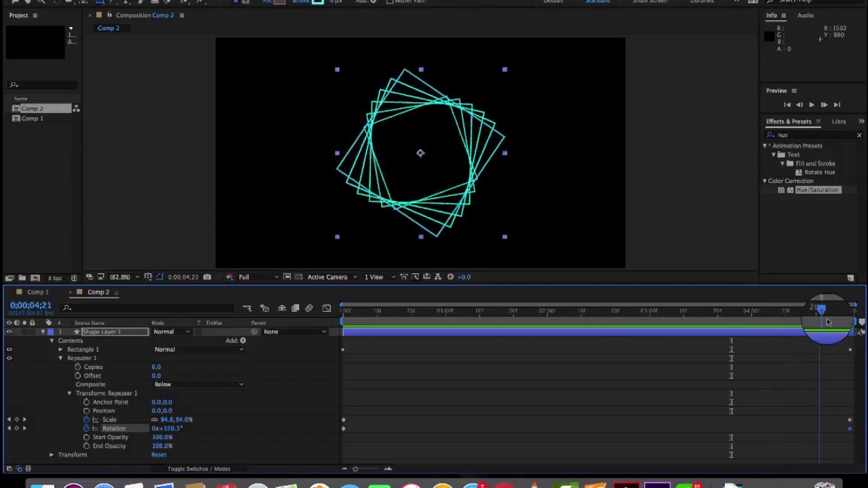Hide Repeater 1 visibility eye

[9, 358]
